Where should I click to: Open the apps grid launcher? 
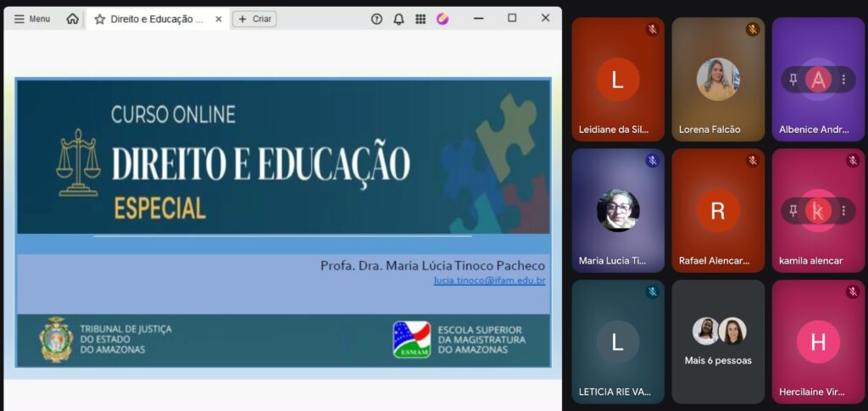pos(420,19)
